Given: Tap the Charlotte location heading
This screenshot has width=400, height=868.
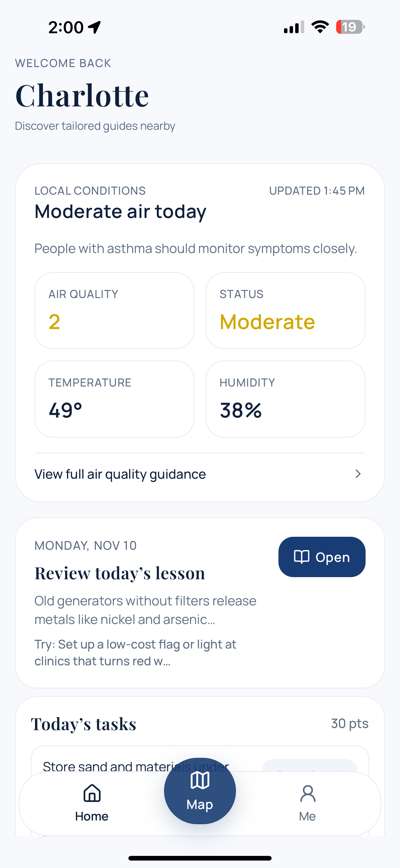Looking at the screenshot, I should pyautogui.click(x=82, y=95).
